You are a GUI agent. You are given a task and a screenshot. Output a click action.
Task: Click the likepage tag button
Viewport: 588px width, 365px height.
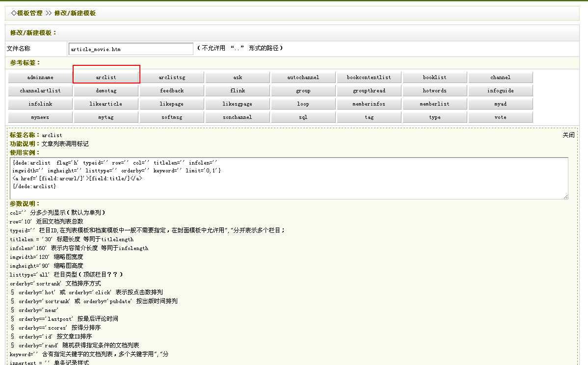click(172, 104)
